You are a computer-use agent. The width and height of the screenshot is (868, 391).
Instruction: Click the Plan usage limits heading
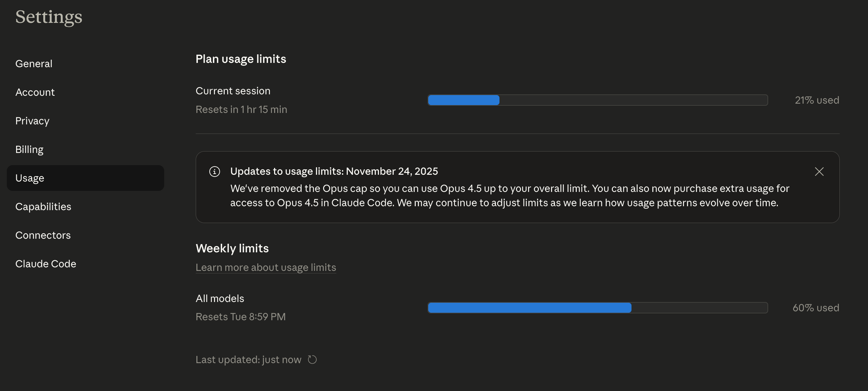(x=241, y=59)
